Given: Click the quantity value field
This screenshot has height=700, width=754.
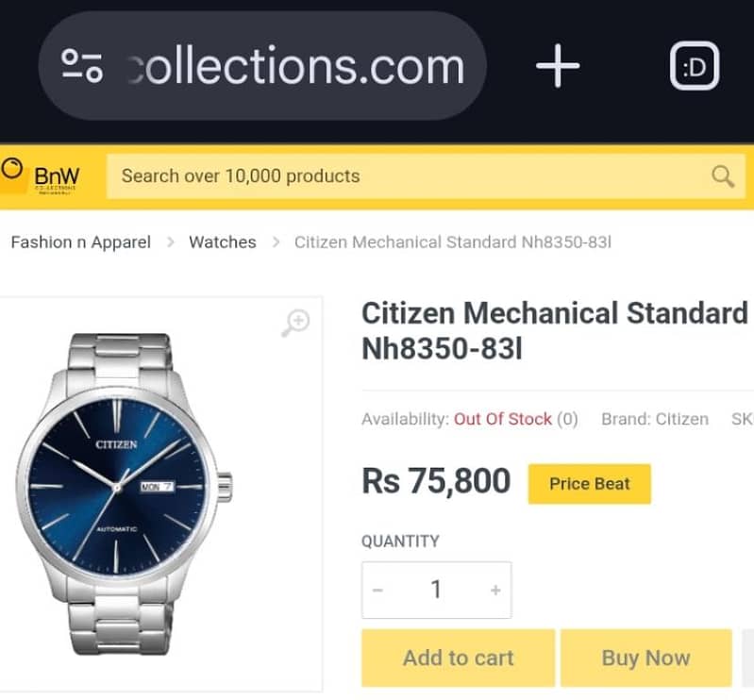Looking at the screenshot, I should (x=436, y=590).
